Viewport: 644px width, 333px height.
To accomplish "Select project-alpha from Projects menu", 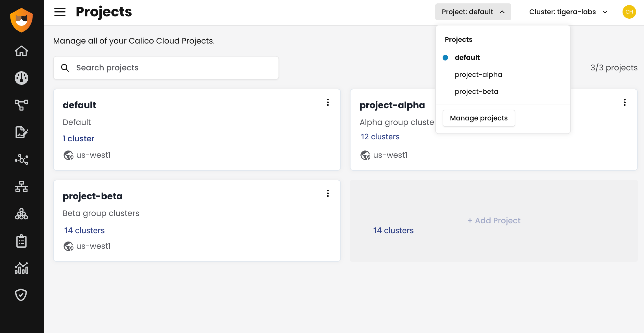I will tap(478, 75).
